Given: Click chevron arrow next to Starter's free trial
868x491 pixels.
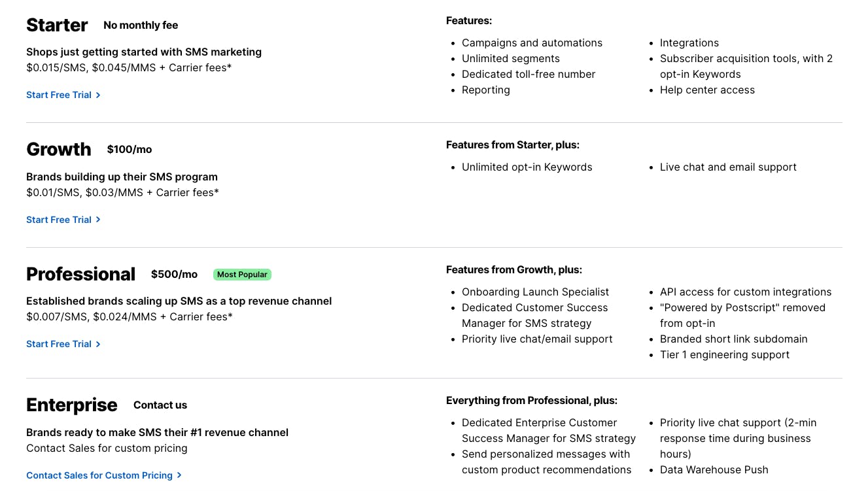Looking at the screenshot, I should 98,95.
